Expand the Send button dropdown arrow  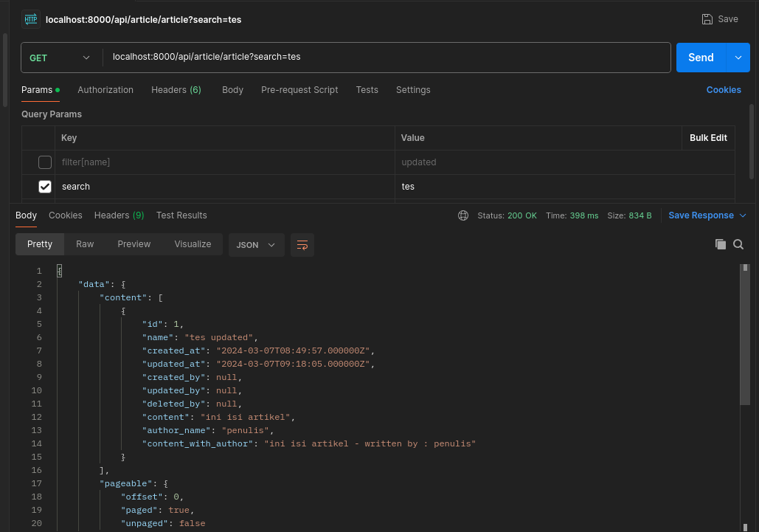pyautogui.click(x=738, y=58)
